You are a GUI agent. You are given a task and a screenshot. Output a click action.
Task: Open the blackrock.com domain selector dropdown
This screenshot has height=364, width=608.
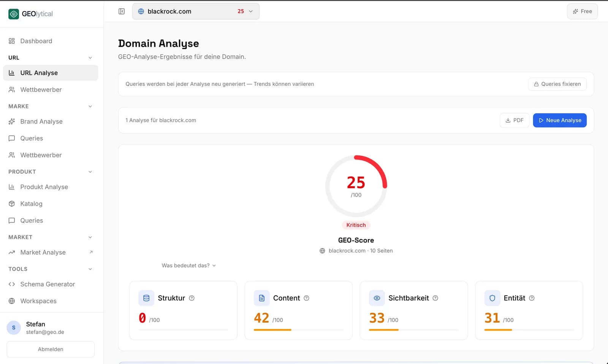click(x=196, y=11)
